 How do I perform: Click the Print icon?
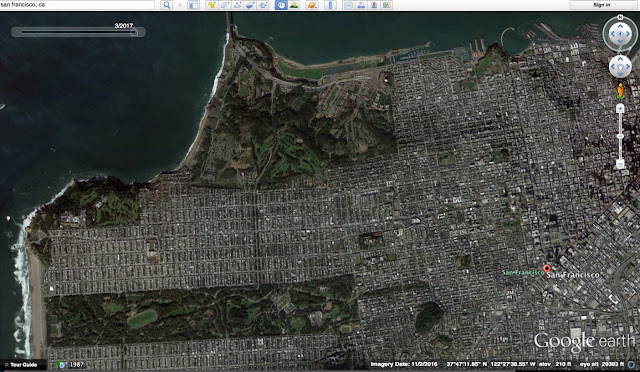(361, 5)
